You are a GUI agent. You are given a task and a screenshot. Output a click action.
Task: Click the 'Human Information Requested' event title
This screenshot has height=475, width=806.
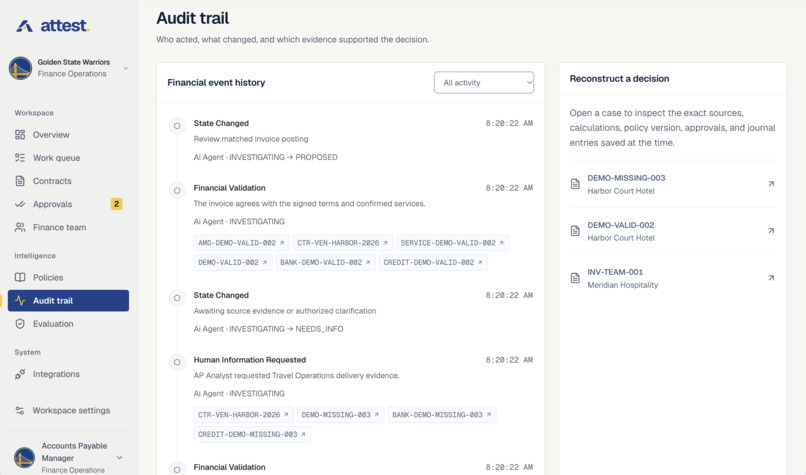(x=250, y=360)
